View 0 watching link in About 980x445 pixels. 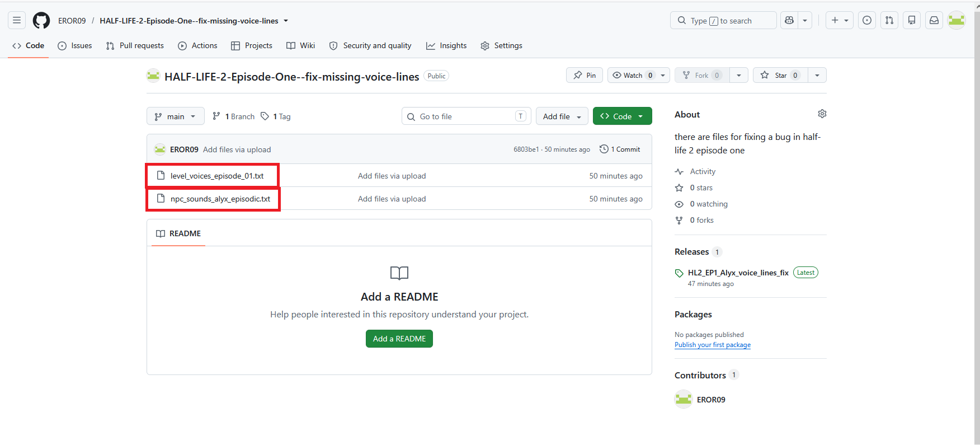[709, 204]
